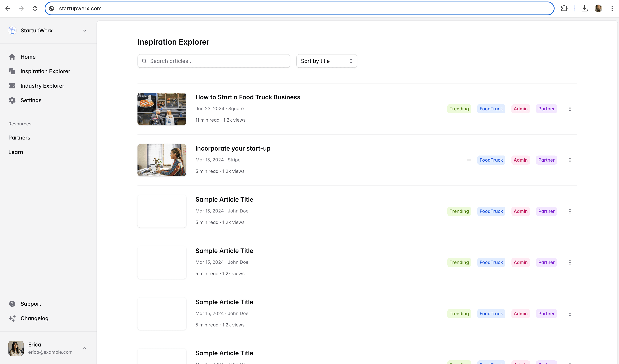The image size is (619, 364).
Task: Click the Trending tag on Food Truck article
Action: pyautogui.click(x=459, y=109)
